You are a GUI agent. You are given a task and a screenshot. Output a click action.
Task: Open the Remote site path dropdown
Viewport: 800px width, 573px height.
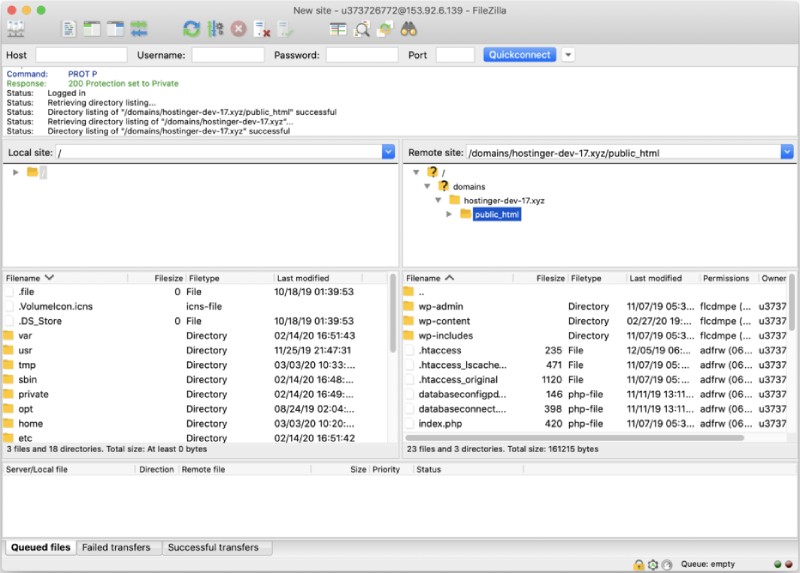click(x=787, y=152)
